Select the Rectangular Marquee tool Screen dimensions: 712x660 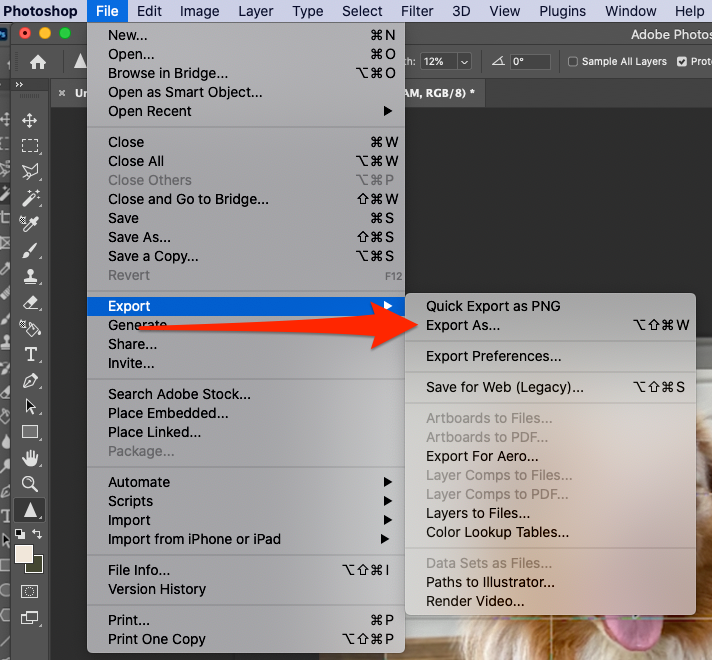pyautogui.click(x=30, y=146)
